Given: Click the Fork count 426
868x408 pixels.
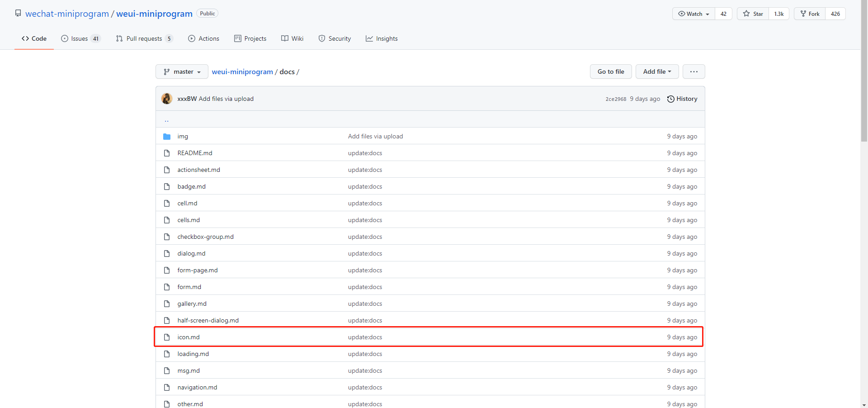Looking at the screenshot, I should pos(835,14).
